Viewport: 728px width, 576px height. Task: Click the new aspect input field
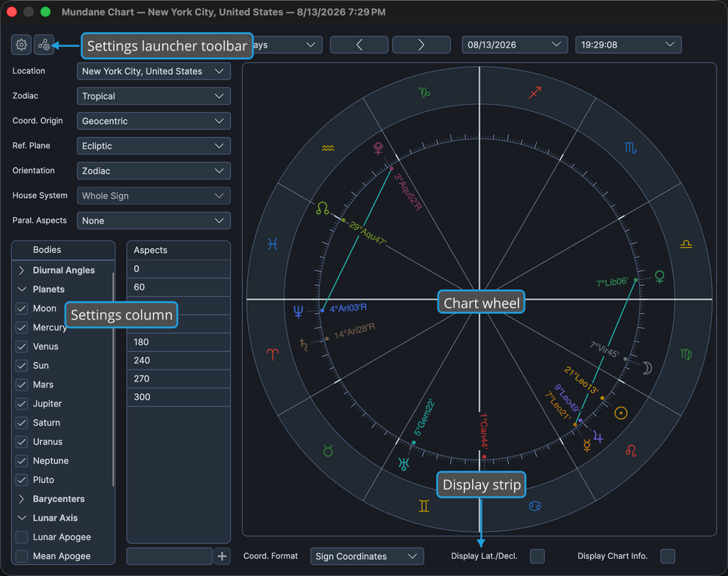(169, 556)
